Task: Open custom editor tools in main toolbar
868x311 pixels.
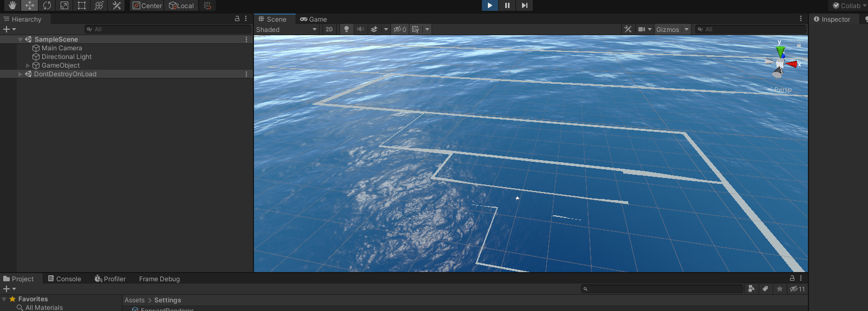Action: pyautogui.click(x=116, y=5)
